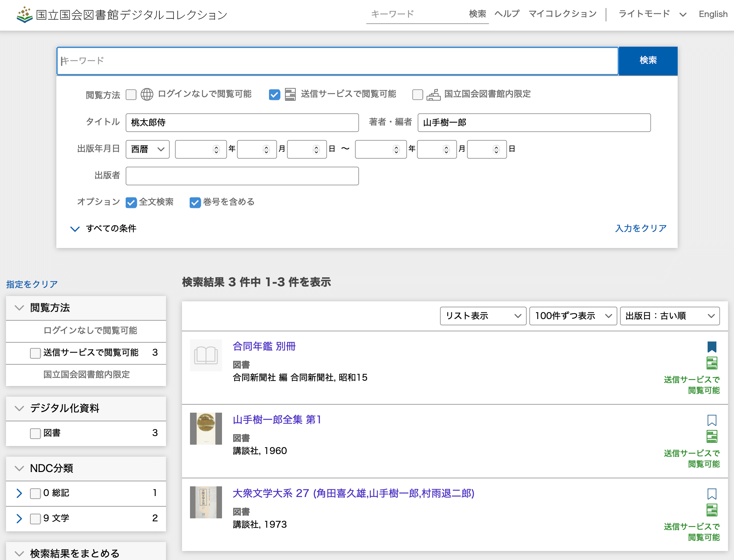Open 大衆文学大系 27 result title
Screen dimensions: 734x560
pyautogui.click(x=354, y=493)
